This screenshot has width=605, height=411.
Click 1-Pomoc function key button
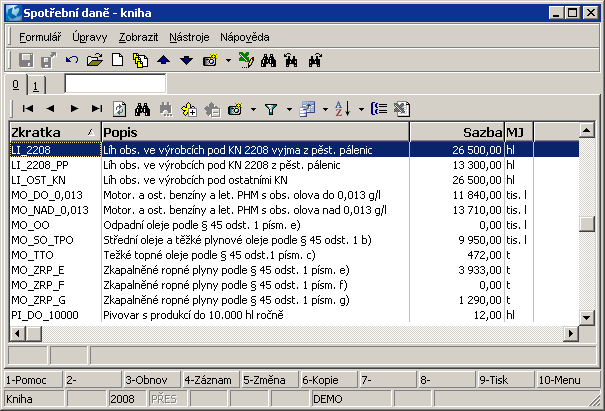pos(33,380)
